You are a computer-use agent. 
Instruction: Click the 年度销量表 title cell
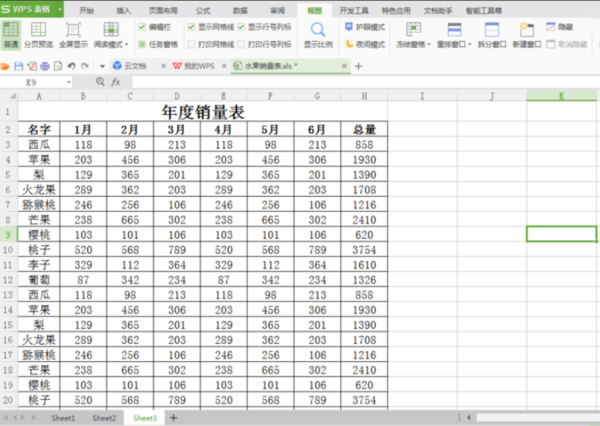[203, 111]
